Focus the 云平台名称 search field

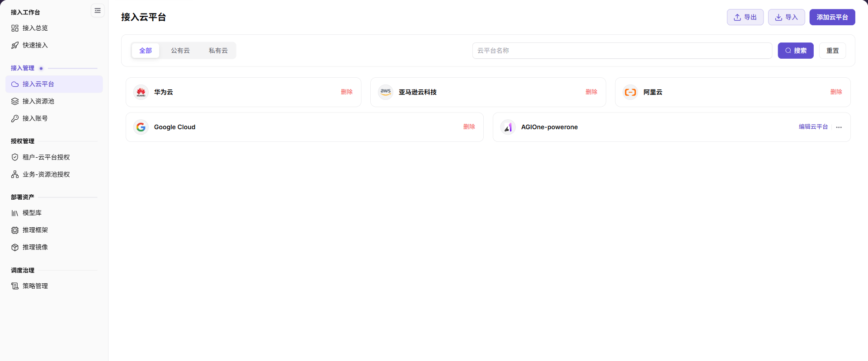coord(622,51)
